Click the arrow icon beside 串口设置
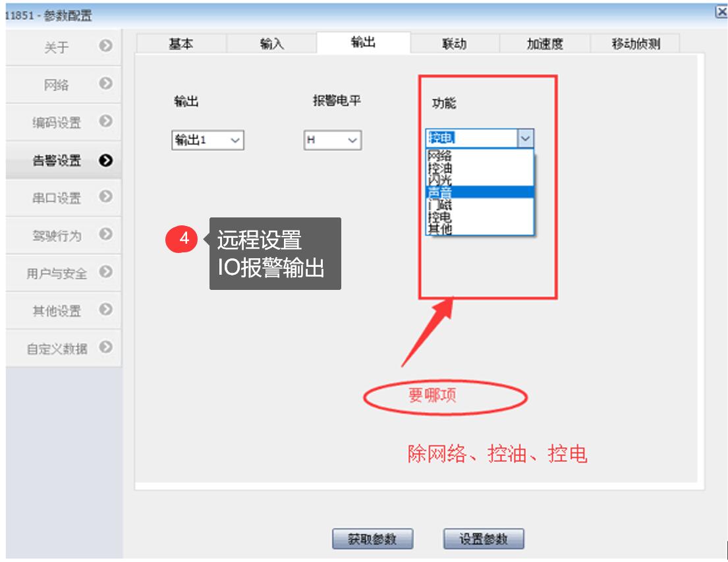This screenshot has width=728, height=562. tap(105, 196)
